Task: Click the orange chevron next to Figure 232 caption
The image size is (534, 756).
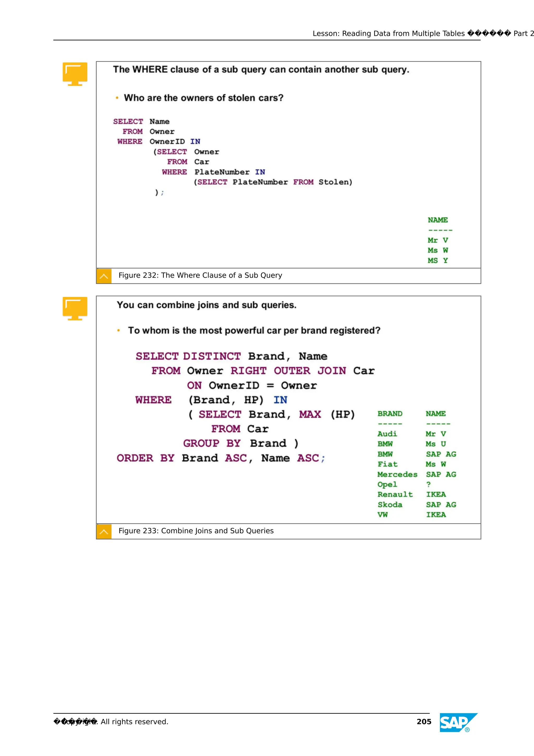Action: (x=104, y=276)
